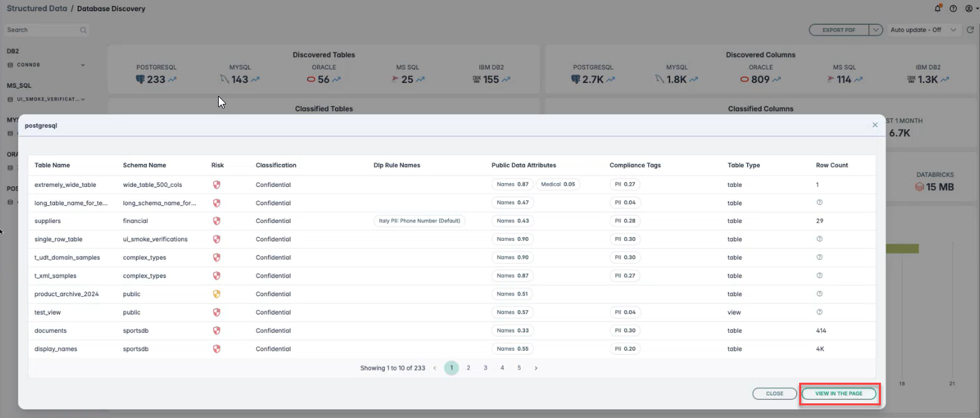The height and width of the screenshot is (418, 980).
Task: Click row count info icon for test_view
Action: (819, 312)
